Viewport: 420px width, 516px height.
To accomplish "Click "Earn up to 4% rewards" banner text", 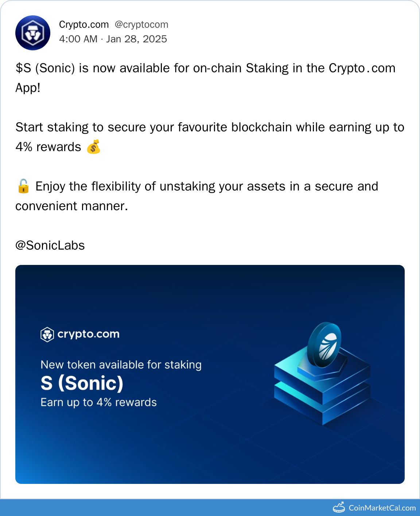I will tap(99, 402).
